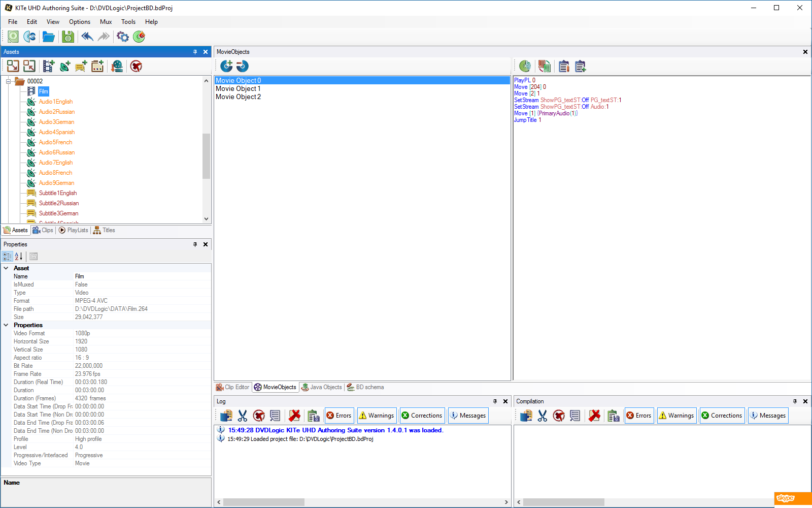The width and height of the screenshot is (812, 508).
Task: Switch to the BD schema tab
Action: (x=365, y=387)
